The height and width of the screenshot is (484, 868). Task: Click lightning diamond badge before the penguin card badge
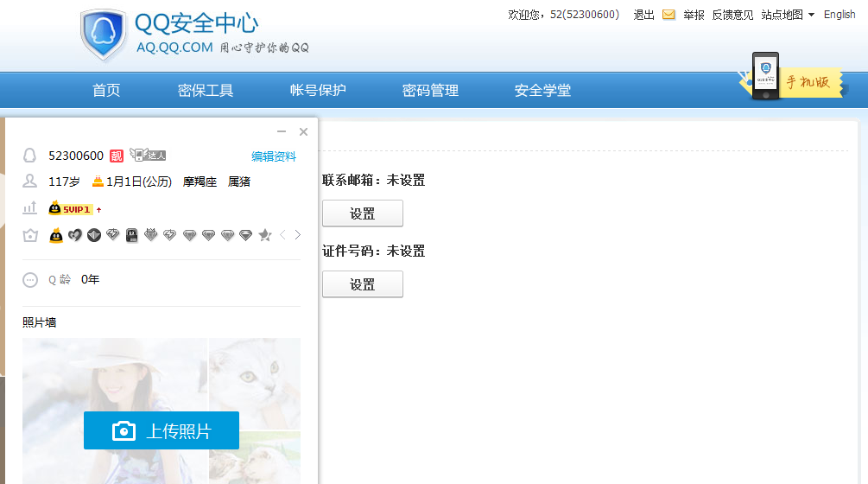point(113,235)
